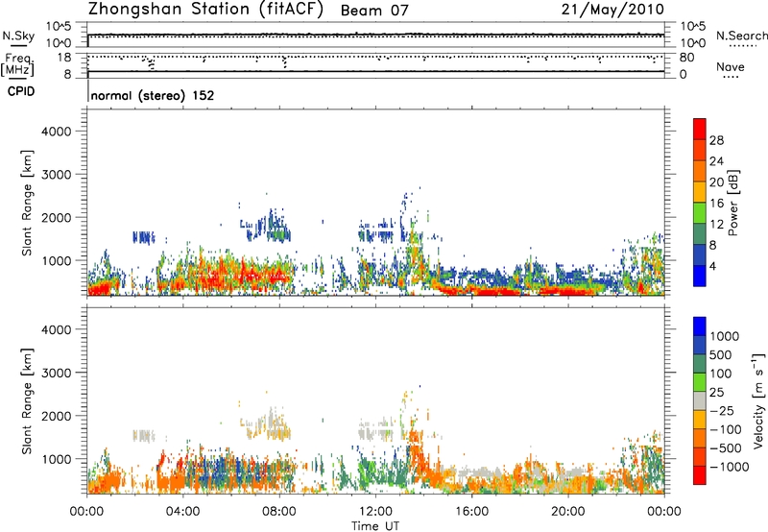The height and width of the screenshot is (532, 768).
Task: Select the light green 12–16 dB power swatch
Action: (x=700, y=213)
